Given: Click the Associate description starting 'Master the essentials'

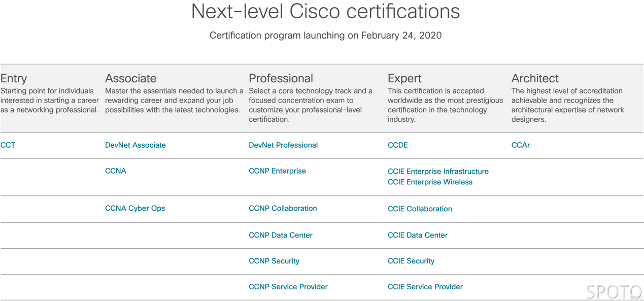Looking at the screenshot, I should pos(174,101).
